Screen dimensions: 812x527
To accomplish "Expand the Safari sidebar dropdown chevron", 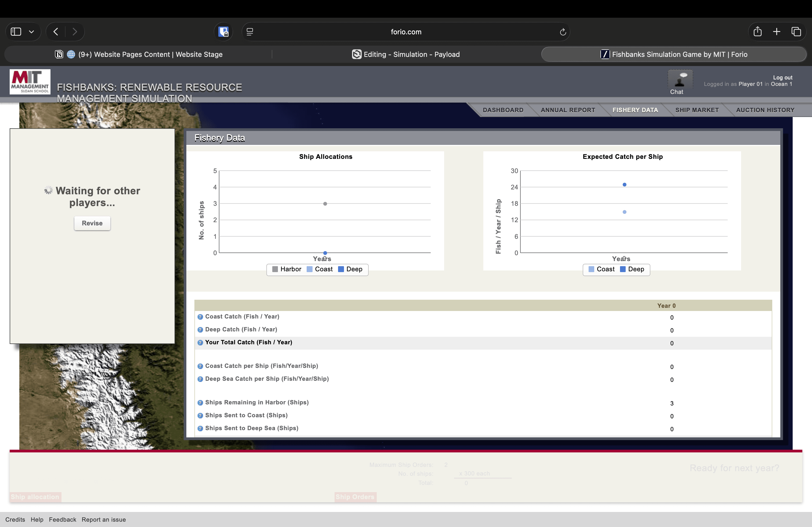I will click(31, 32).
